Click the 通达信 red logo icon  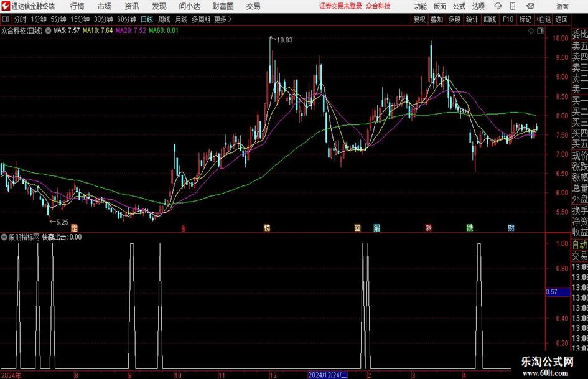tap(5, 6)
